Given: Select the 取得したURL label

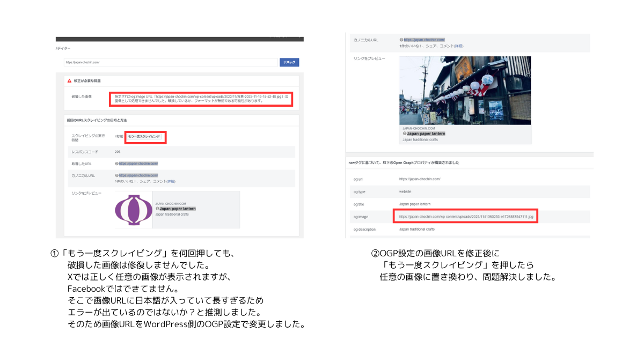Looking at the screenshot, I should [x=82, y=164].
